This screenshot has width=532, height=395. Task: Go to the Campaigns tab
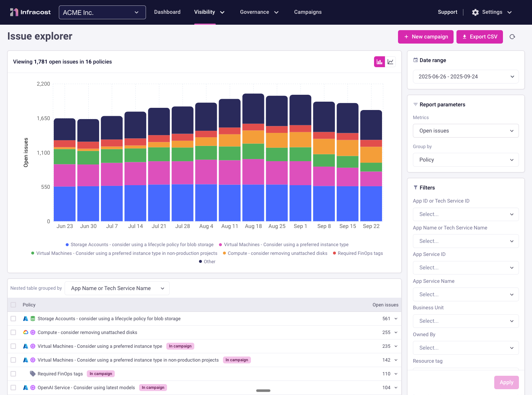tap(308, 12)
